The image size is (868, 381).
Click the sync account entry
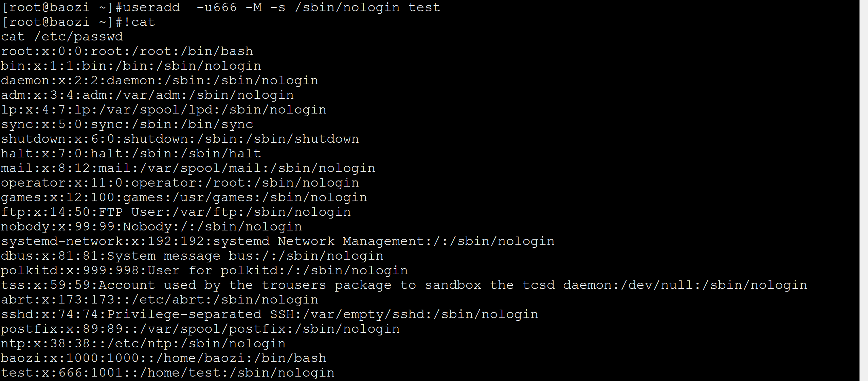pos(127,124)
